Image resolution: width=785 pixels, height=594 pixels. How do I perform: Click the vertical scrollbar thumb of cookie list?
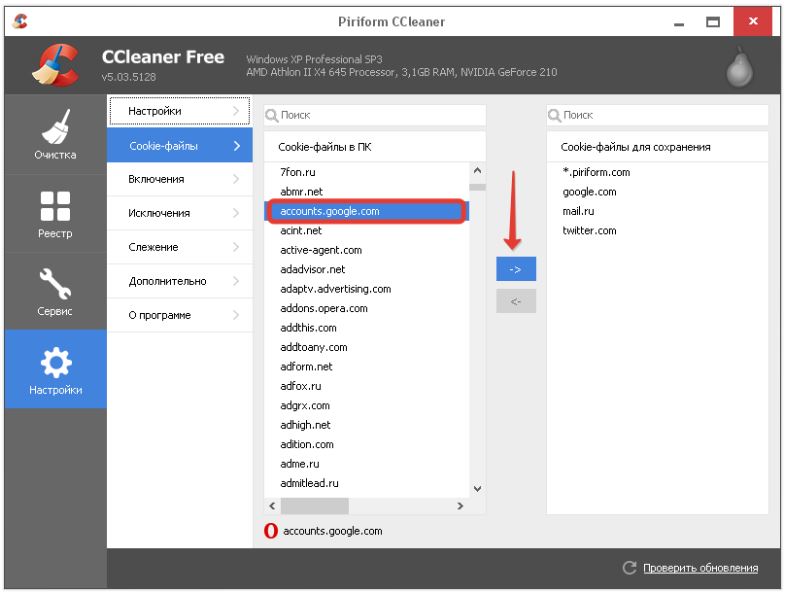[477, 187]
